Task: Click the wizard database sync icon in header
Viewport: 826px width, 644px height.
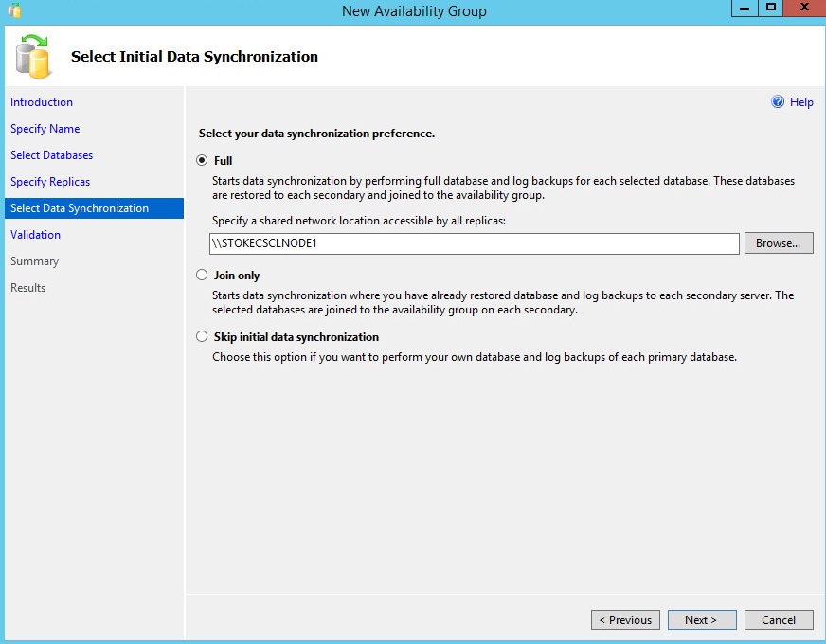Action: (x=33, y=56)
